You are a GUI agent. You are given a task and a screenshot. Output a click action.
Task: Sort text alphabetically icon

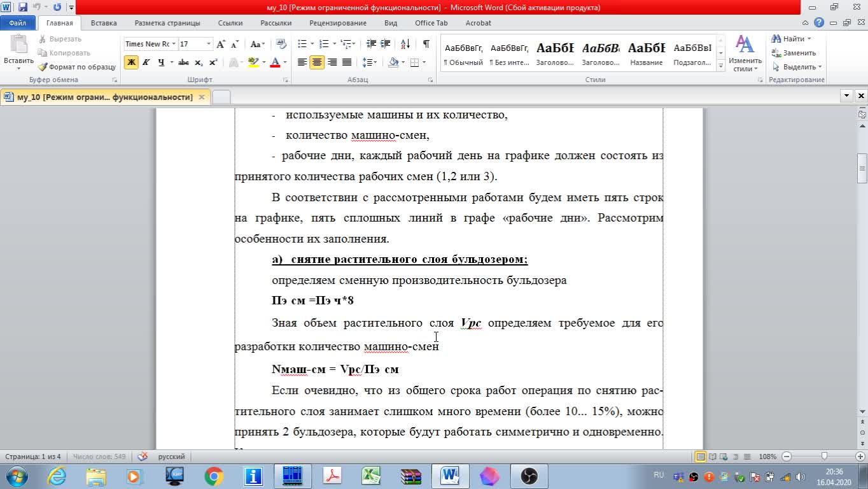click(405, 44)
